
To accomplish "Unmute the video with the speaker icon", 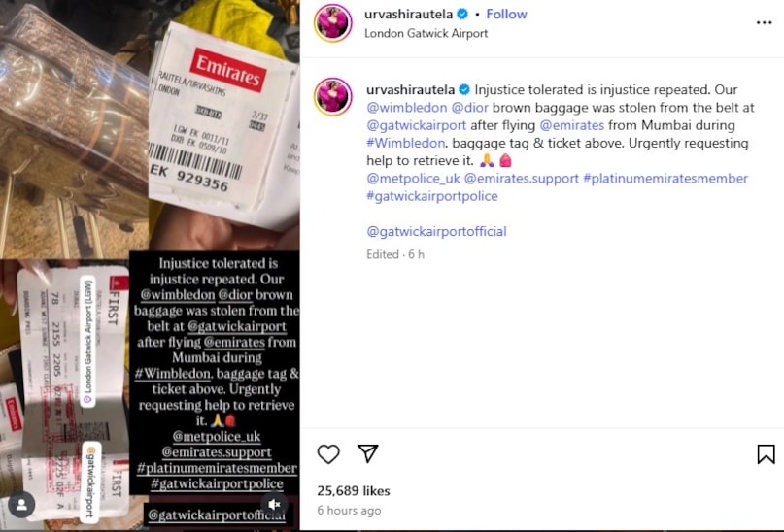I will [274, 504].
